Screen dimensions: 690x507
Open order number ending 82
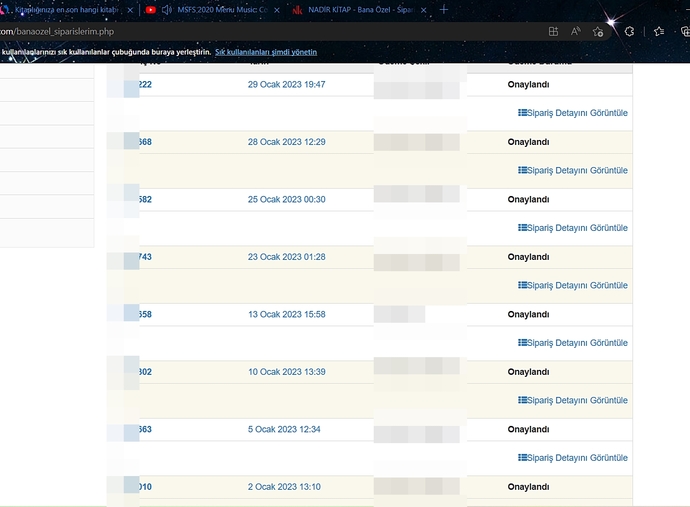click(x=145, y=199)
